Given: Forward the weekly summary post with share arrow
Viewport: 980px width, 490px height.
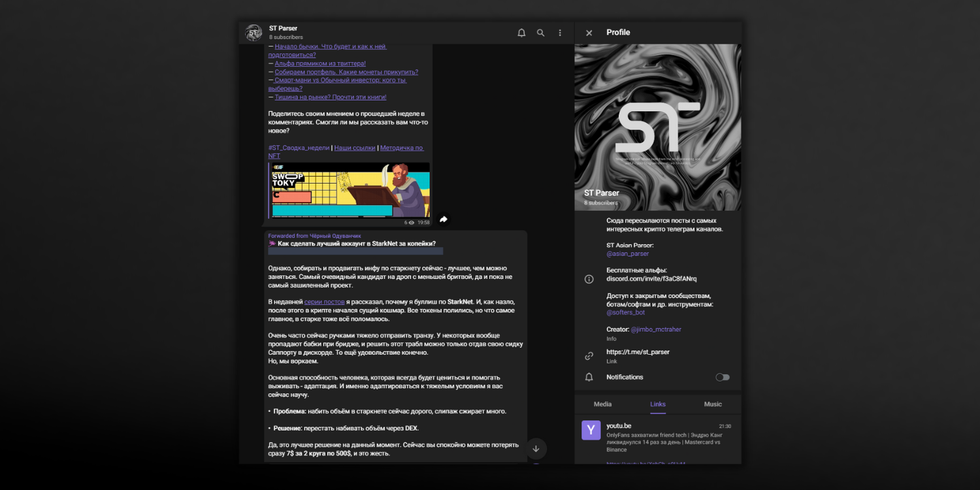Looking at the screenshot, I should (444, 220).
